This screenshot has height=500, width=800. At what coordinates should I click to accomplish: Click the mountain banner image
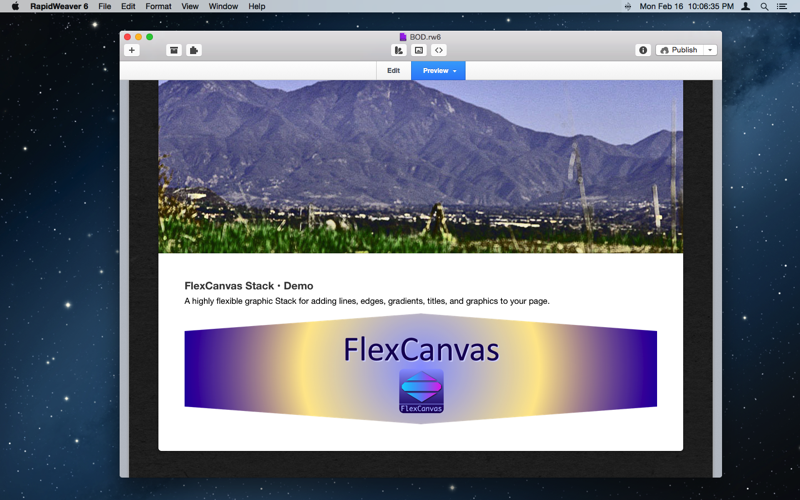tap(420, 166)
